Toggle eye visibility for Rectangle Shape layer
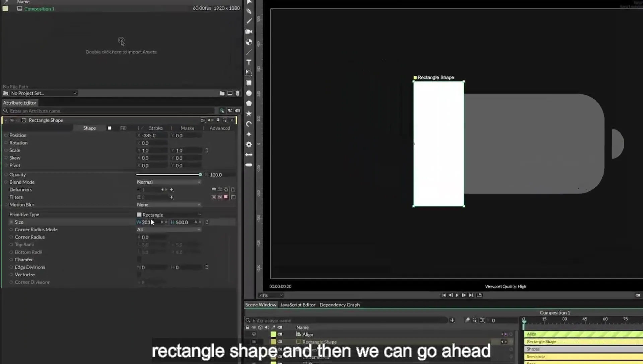Screen dimensions: 643x364 (x=254, y=342)
